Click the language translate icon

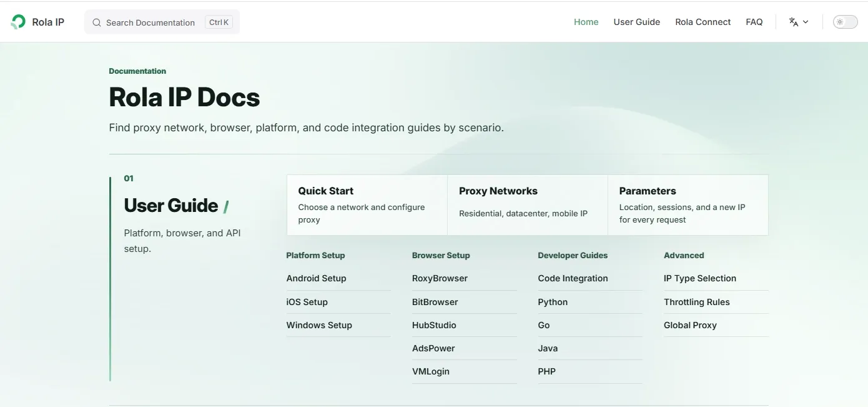794,22
